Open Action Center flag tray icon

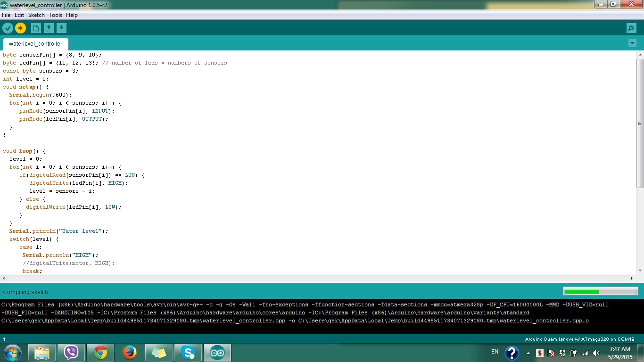[x=551, y=353]
